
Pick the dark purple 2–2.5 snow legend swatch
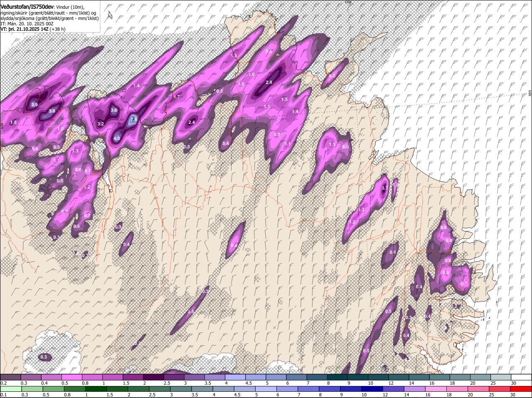154,377
